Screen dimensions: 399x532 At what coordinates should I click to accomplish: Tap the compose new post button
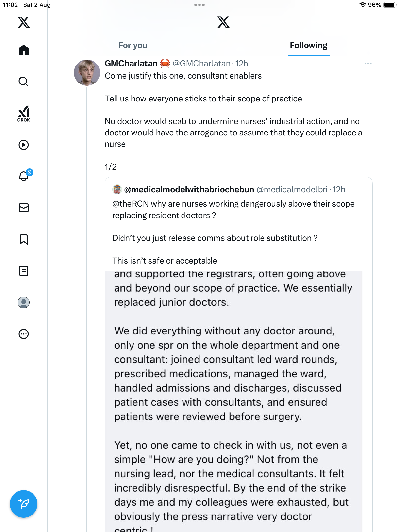click(24, 504)
